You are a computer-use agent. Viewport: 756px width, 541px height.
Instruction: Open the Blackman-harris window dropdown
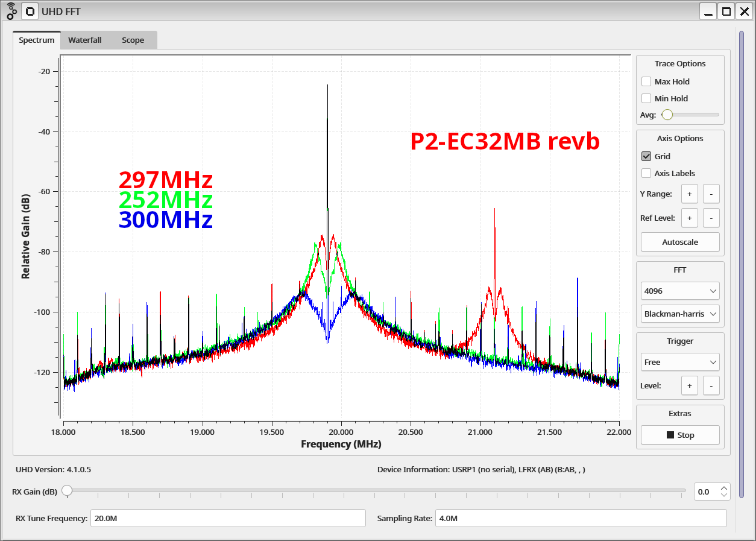tap(680, 314)
